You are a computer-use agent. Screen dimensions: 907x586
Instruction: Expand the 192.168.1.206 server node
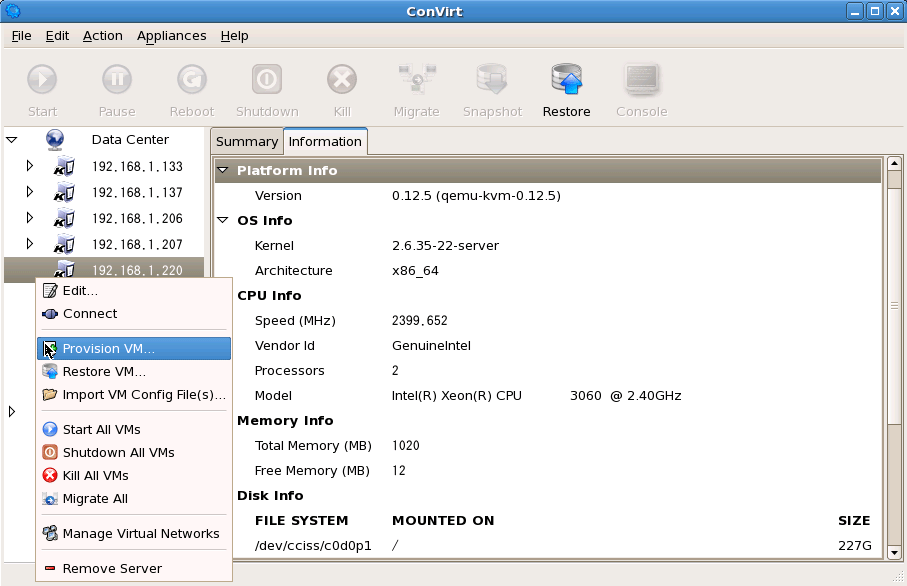[30, 218]
